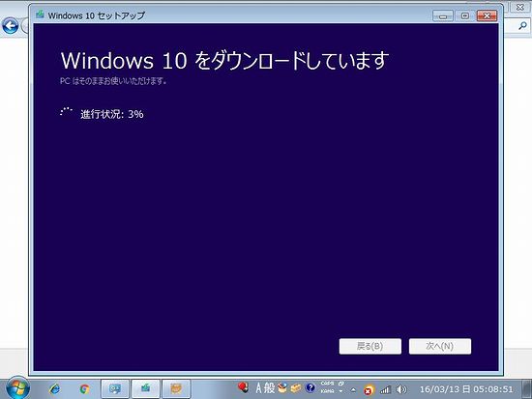The image size is (532, 399).
Task: Click the red IME pad icon in language bar
Action: tap(243, 387)
